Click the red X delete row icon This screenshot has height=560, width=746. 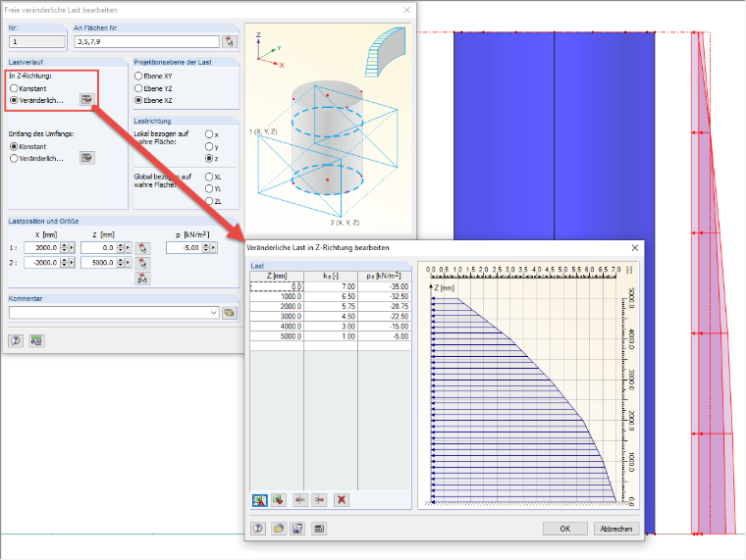coord(342,500)
